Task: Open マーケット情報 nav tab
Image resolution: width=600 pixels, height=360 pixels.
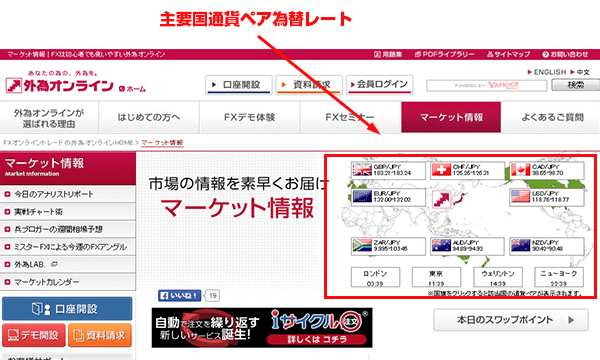Action: click(x=451, y=118)
